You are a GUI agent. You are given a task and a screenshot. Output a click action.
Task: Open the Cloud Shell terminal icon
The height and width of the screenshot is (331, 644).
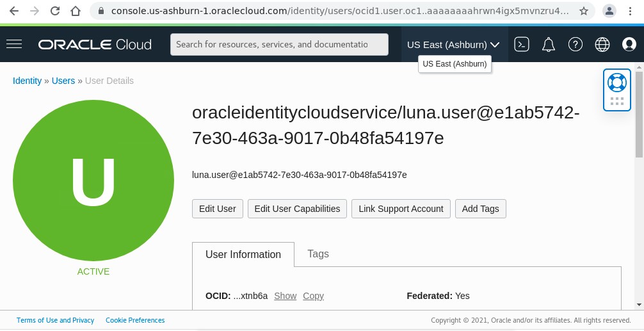[522, 44]
